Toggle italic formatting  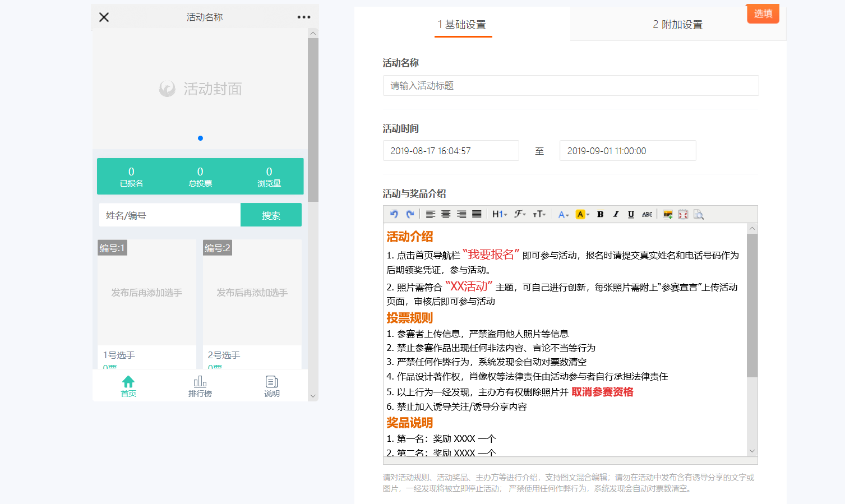click(x=616, y=214)
